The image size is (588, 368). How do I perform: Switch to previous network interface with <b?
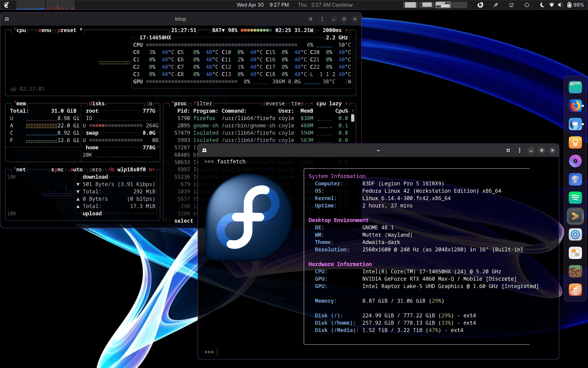pos(111,170)
